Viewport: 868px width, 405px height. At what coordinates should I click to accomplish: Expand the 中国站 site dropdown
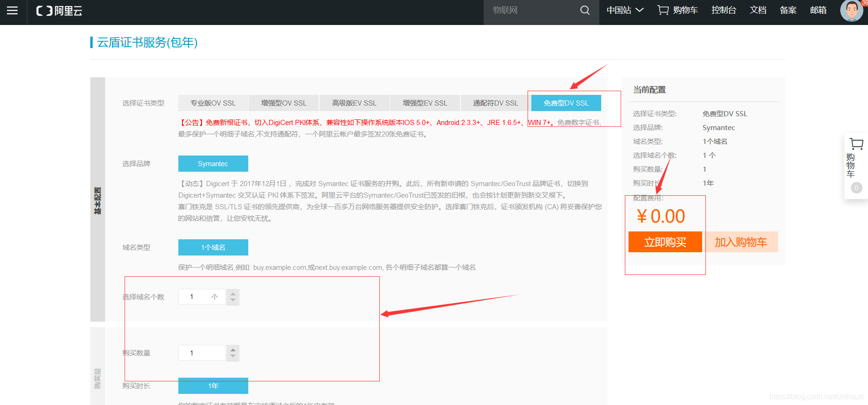[x=625, y=10]
